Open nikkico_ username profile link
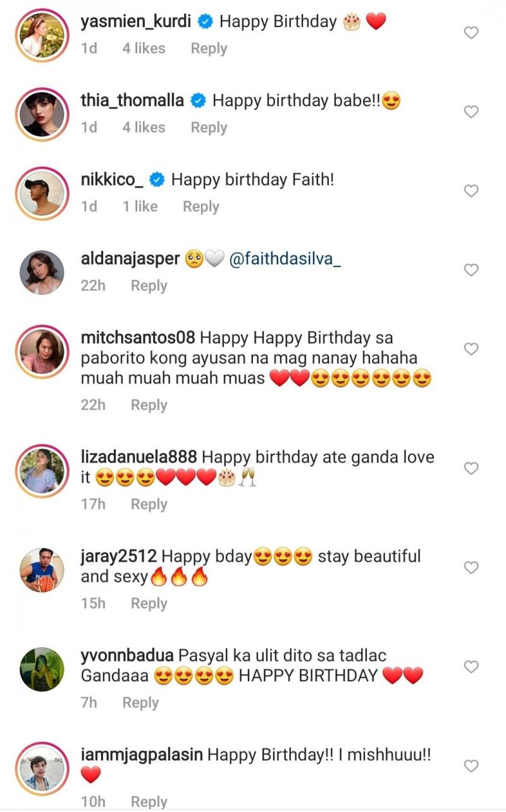This screenshot has width=506, height=812. pyautogui.click(x=113, y=180)
